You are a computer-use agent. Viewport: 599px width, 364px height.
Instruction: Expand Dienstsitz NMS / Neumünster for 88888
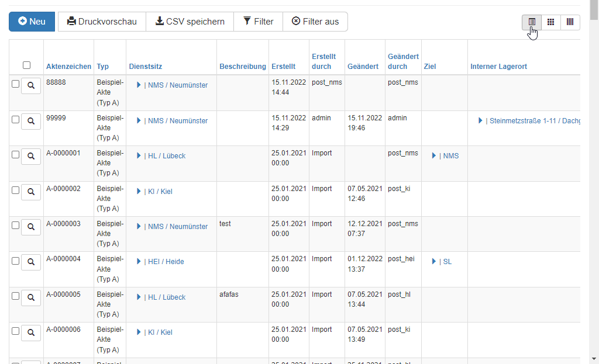[139, 85]
